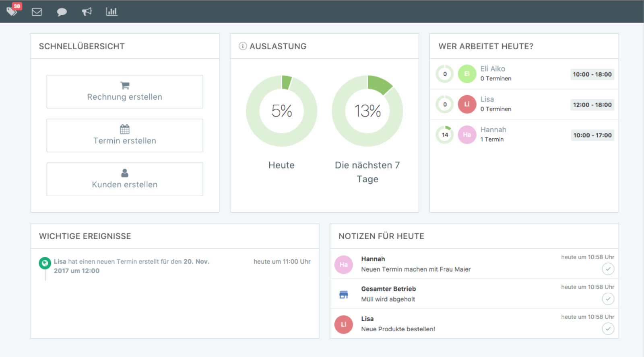Open Eli Aiko's name link
644x357 pixels.
pos(493,69)
